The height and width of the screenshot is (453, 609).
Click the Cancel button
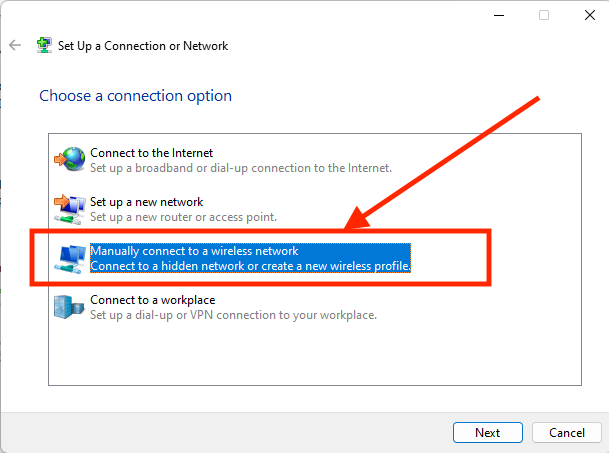[x=567, y=432]
